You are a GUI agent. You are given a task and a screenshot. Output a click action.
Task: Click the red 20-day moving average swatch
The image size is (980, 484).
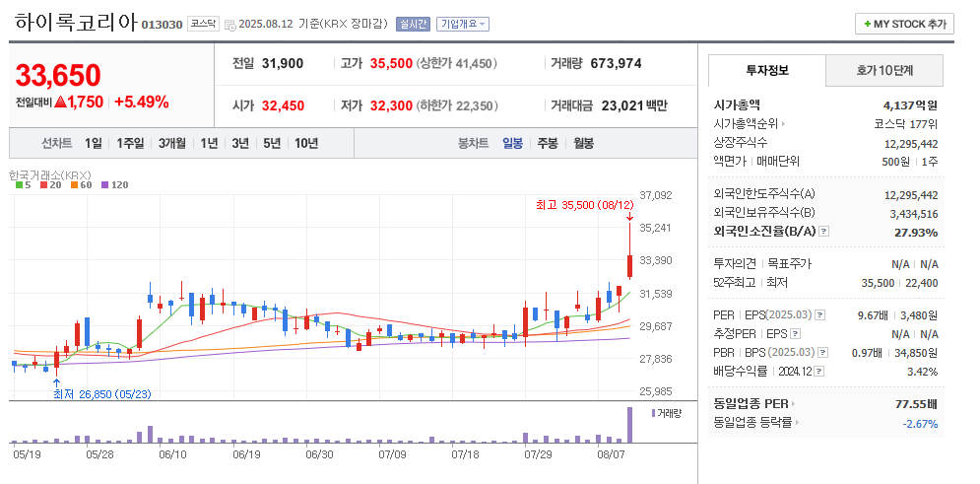[x=43, y=185]
